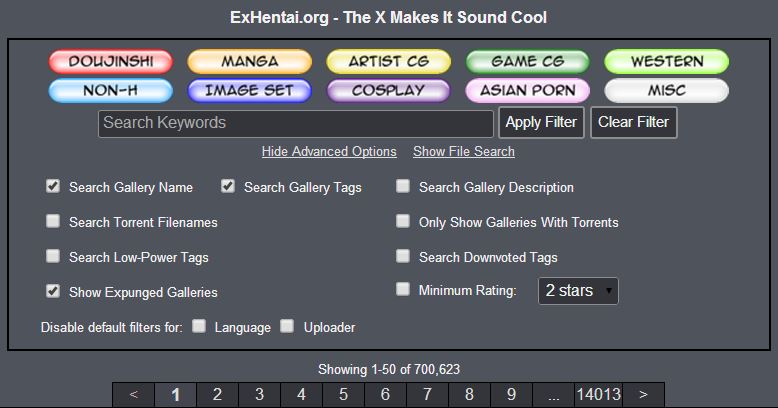778x408 pixels.
Task: Jump to last page 14013
Action: (x=598, y=395)
